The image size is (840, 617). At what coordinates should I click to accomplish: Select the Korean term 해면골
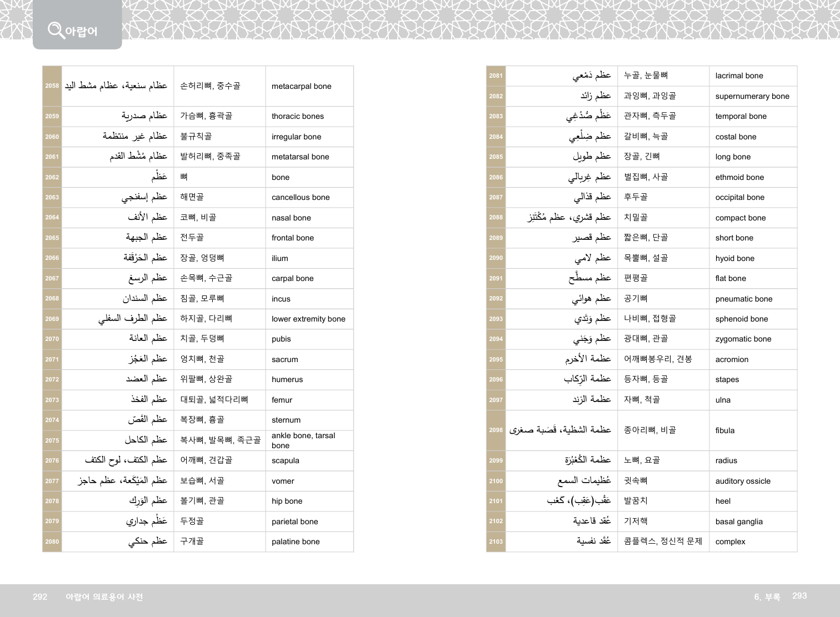click(x=192, y=197)
